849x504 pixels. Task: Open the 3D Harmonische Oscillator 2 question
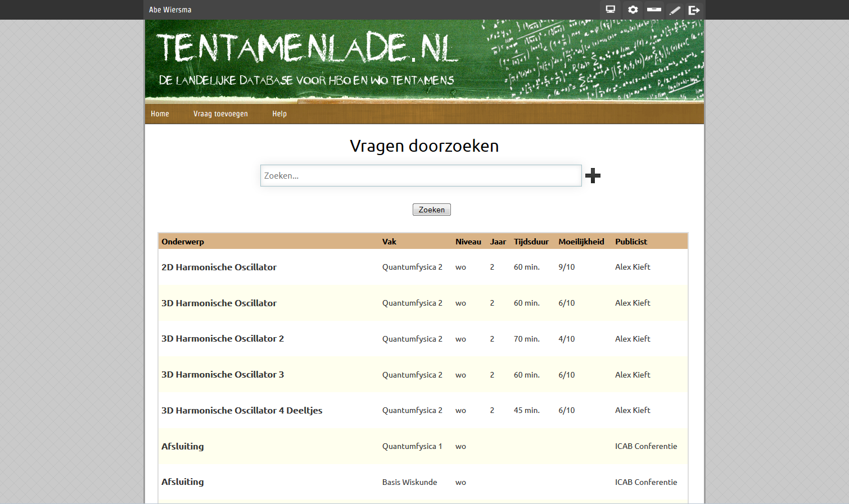click(223, 339)
